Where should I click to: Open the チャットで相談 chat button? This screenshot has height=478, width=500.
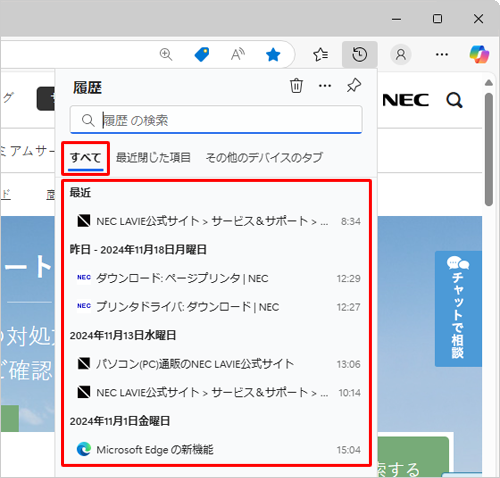pos(458,309)
